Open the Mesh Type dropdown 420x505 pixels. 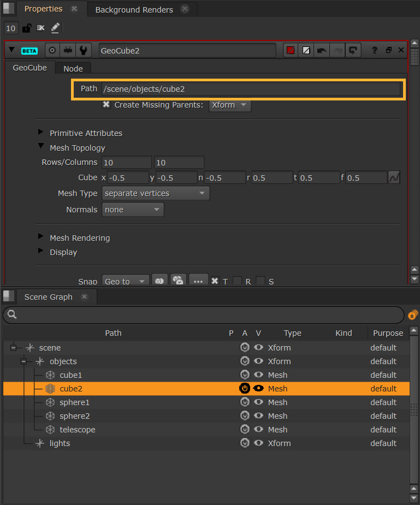click(x=156, y=193)
